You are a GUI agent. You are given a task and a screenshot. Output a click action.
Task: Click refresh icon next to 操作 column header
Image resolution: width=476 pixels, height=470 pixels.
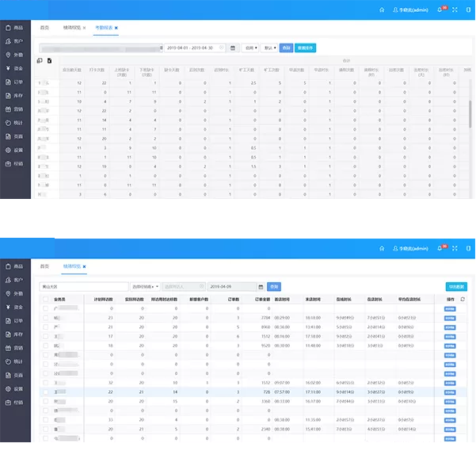[463, 300]
